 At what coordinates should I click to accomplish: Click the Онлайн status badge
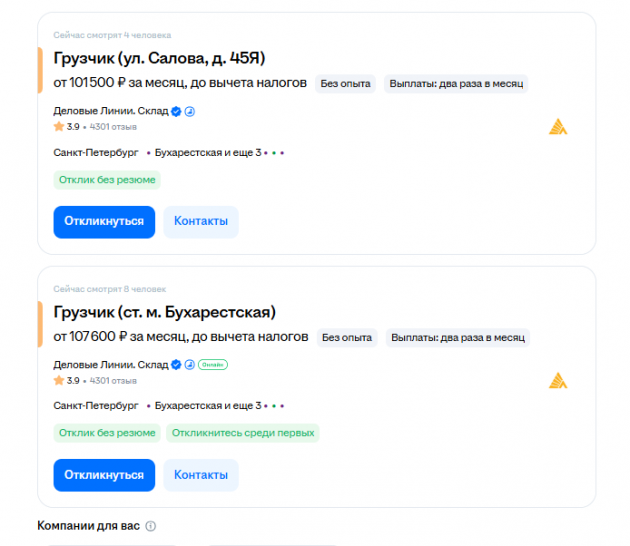click(x=212, y=365)
